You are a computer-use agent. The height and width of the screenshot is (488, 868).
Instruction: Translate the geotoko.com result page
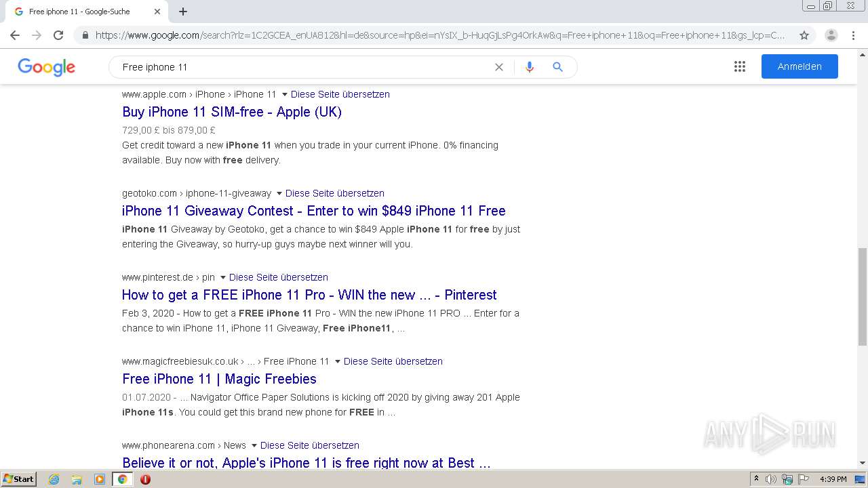(x=335, y=193)
